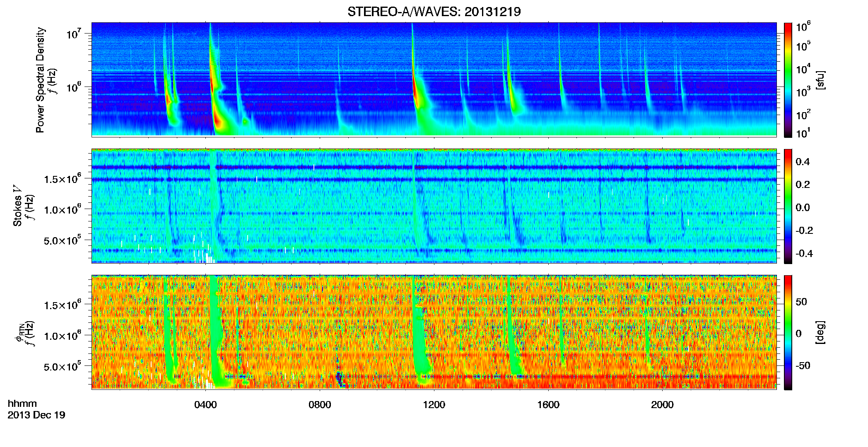Screen dimensions: 868x447
Task: Select the Stokes V color bar
Action: pos(788,206)
